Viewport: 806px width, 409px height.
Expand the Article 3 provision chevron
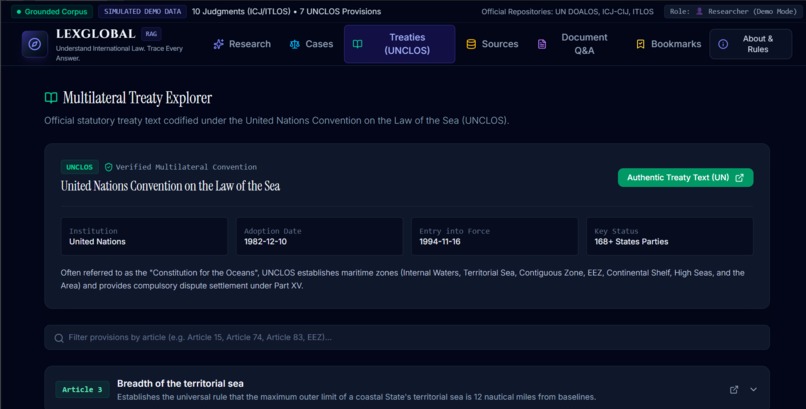pos(753,390)
